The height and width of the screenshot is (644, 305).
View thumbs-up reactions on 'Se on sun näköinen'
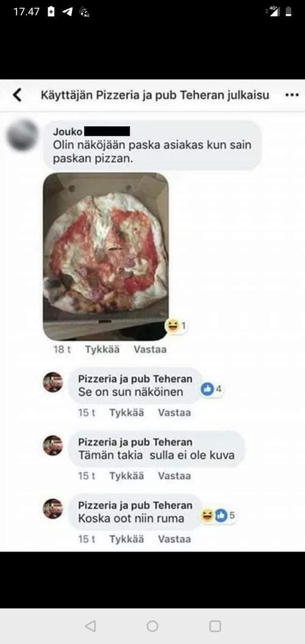(x=211, y=389)
